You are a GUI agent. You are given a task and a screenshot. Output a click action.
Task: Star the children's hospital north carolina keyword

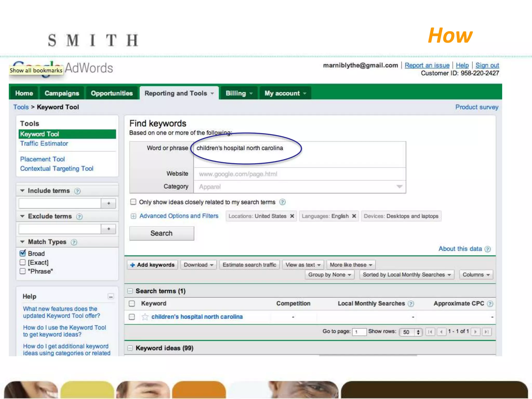pos(145,317)
